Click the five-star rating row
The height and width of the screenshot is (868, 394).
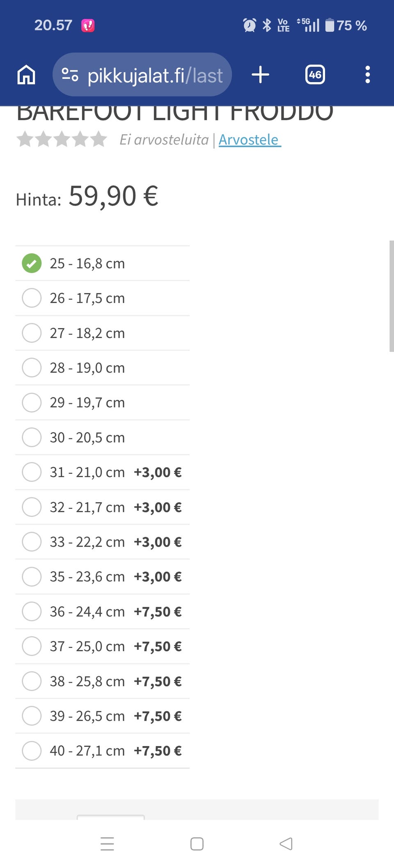62,140
